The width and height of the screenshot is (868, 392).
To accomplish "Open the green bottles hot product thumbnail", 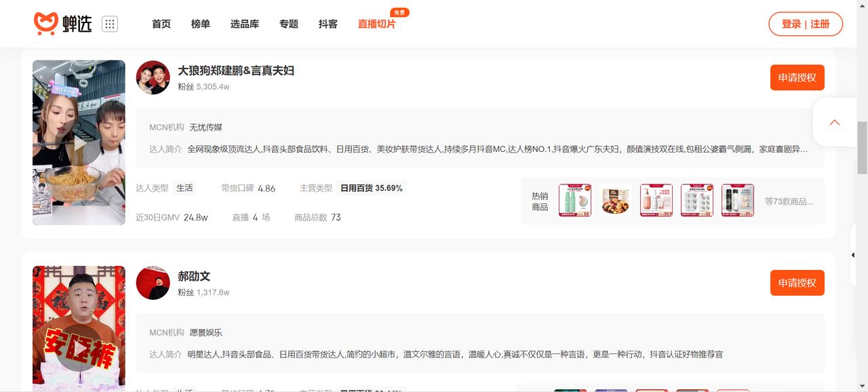I will [x=575, y=201].
